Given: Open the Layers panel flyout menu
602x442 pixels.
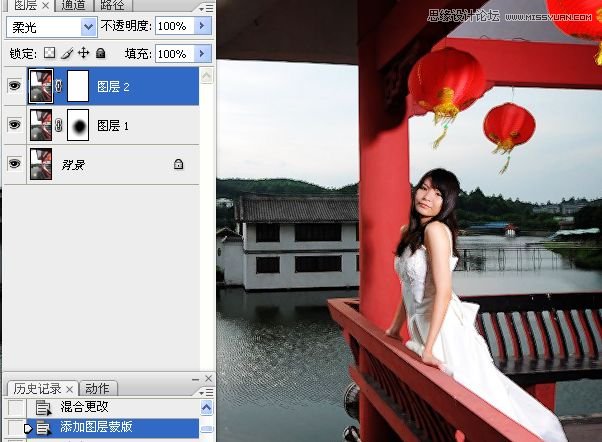Looking at the screenshot, I should click(207, 8).
